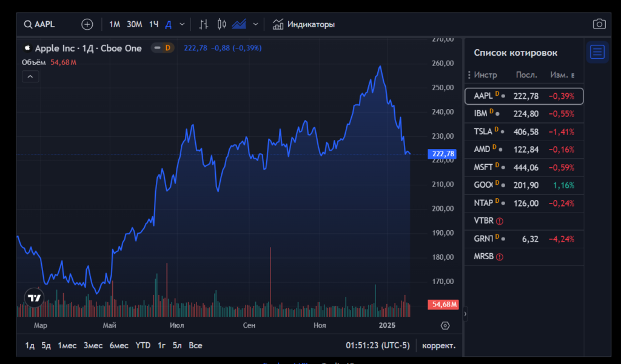Open the watchlist panel icon in sidebar
Viewport: 621px width, 364px height.
597,52
